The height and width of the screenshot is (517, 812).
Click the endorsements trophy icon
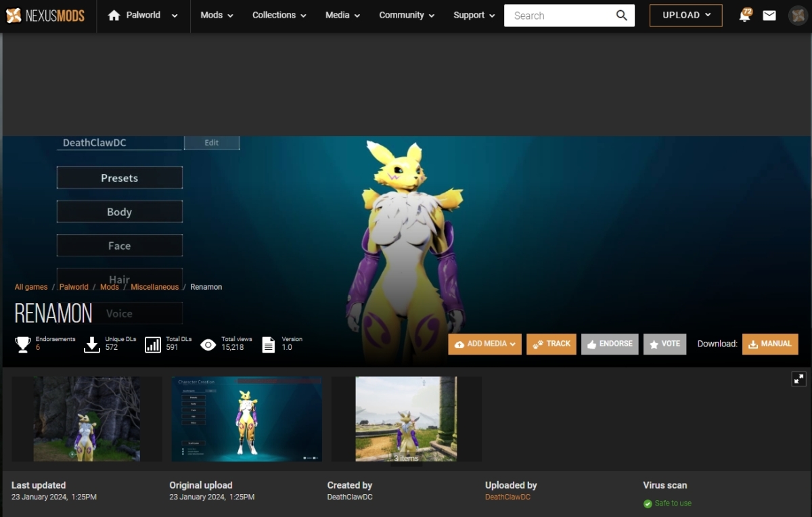(x=23, y=344)
